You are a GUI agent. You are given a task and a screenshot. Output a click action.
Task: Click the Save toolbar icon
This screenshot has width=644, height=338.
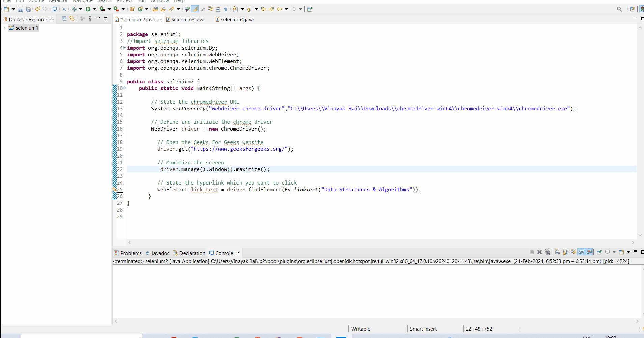20,9
